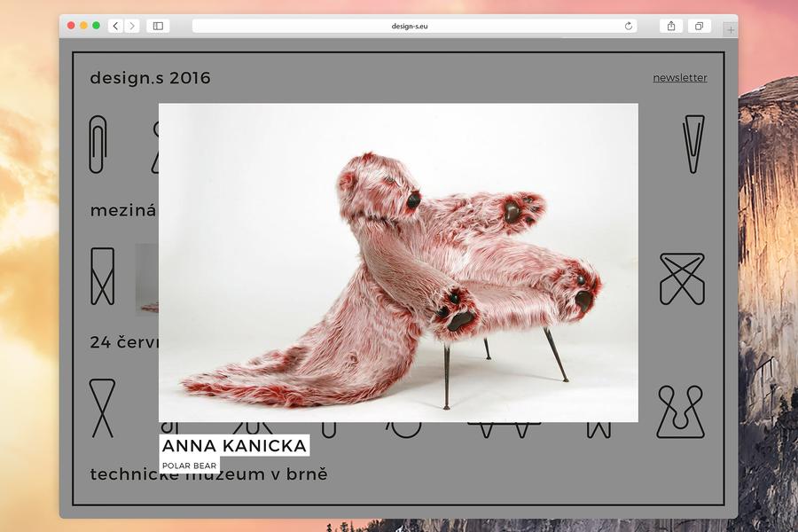The width and height of the screenshot is (798, 532).
Task: Go back to the previous page
Action: tap(116, 26)
